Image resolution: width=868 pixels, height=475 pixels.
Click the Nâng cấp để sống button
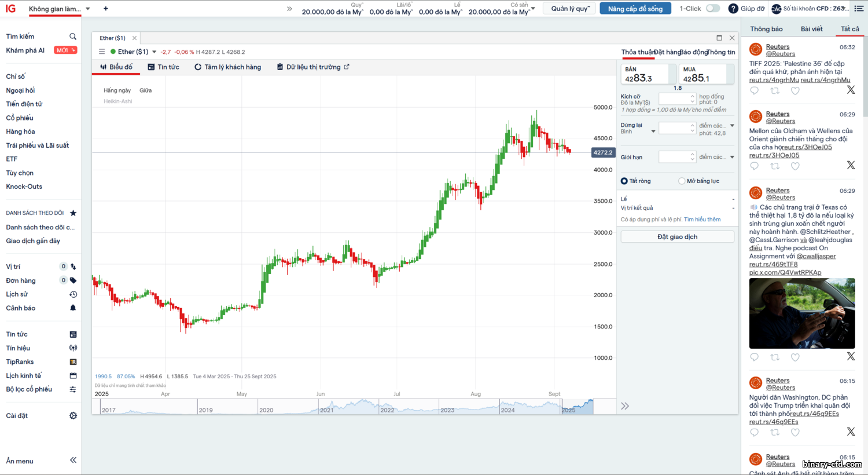coord(635,9)
